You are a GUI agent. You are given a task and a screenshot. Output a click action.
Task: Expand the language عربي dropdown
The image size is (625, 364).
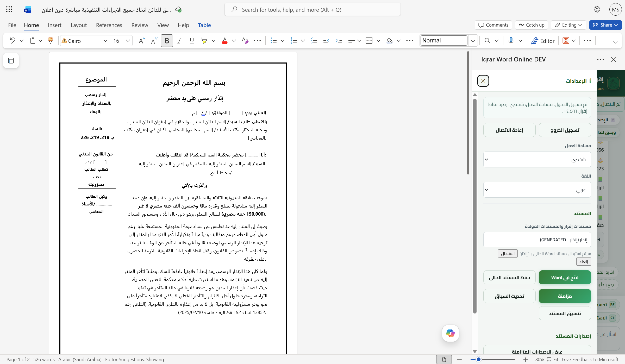click(537, 190)
